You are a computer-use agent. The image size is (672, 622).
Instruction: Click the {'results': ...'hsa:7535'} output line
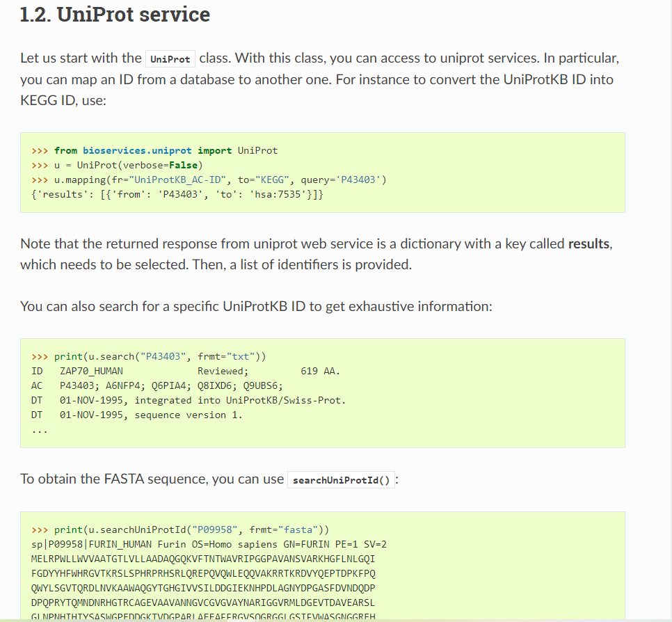tap(177, 194)
